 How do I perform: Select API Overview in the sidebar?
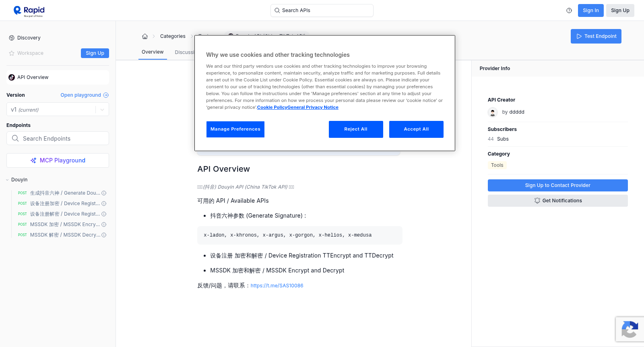click(58, 77)
